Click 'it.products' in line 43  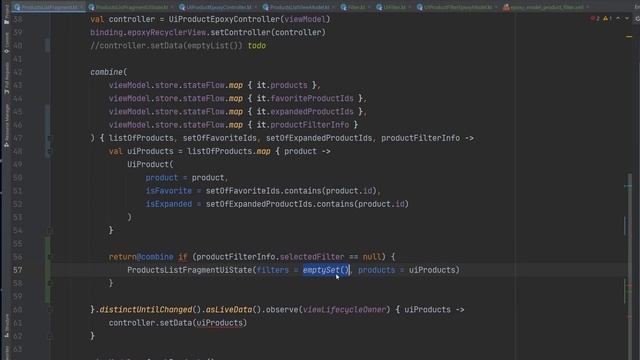[x=282, y=85]
